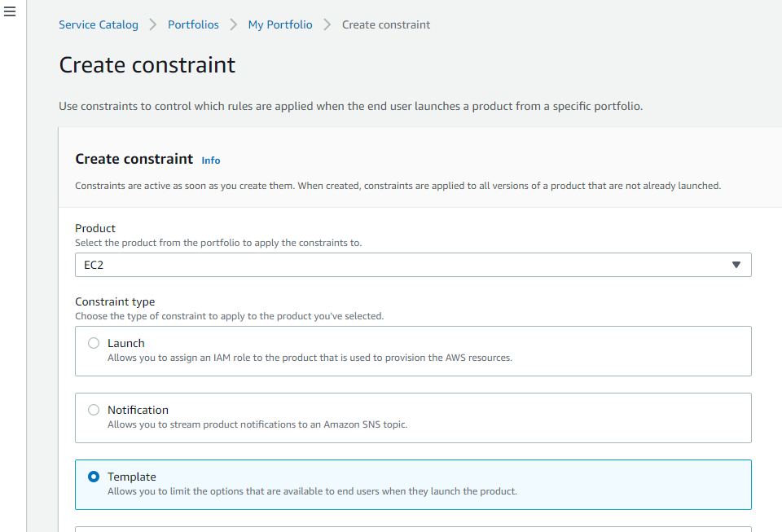Select the Template radio button

click(94, 477)
